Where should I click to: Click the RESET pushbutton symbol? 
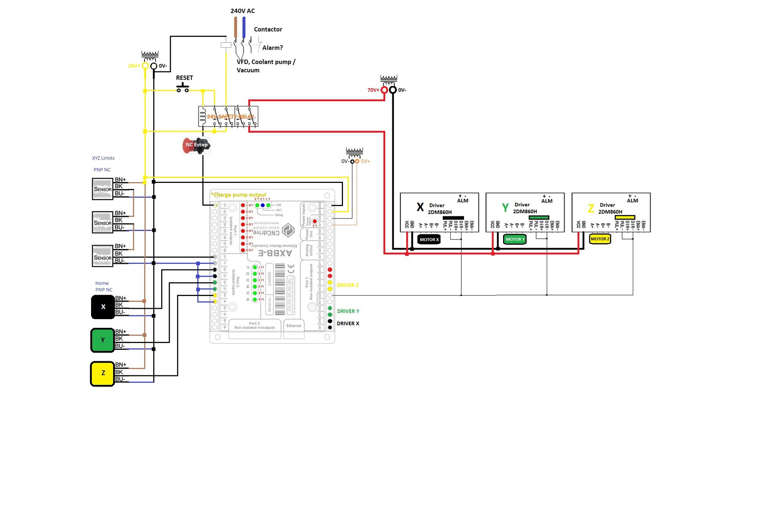point(183,88)
